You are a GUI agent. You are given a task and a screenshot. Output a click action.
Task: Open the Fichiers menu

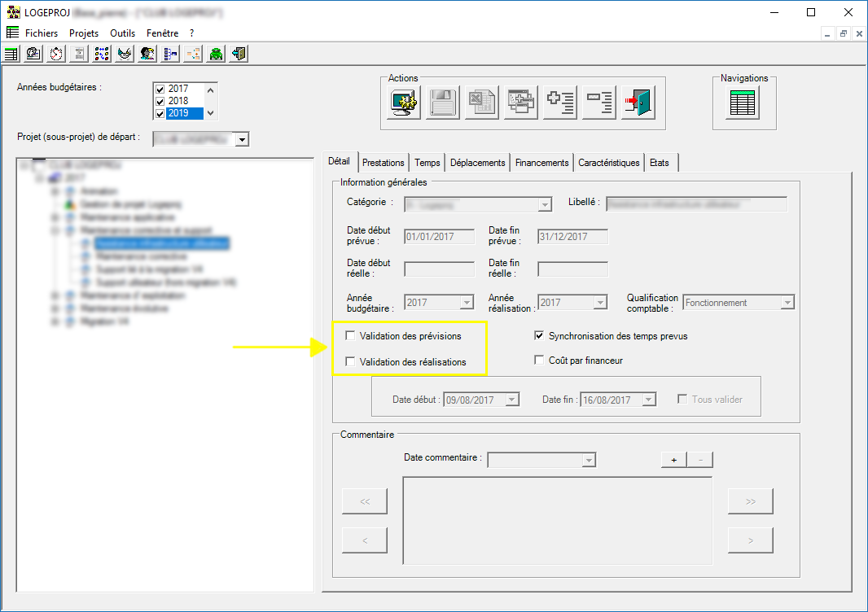point(42,33)
